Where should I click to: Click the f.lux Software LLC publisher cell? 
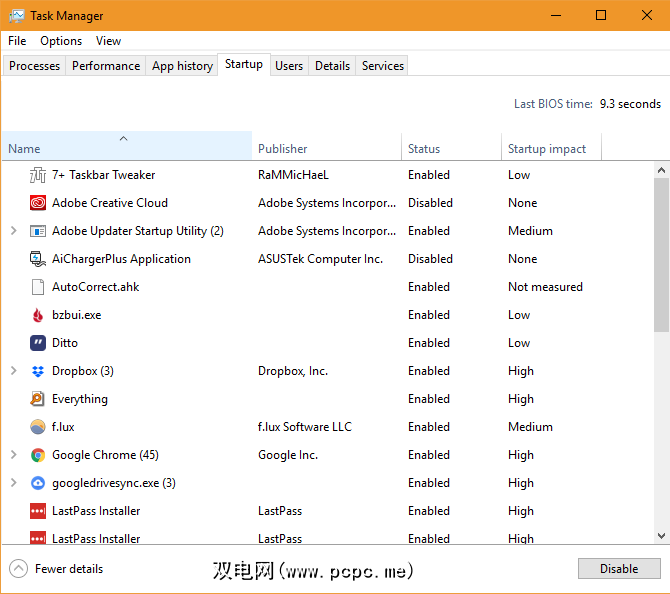click(305, 427)
